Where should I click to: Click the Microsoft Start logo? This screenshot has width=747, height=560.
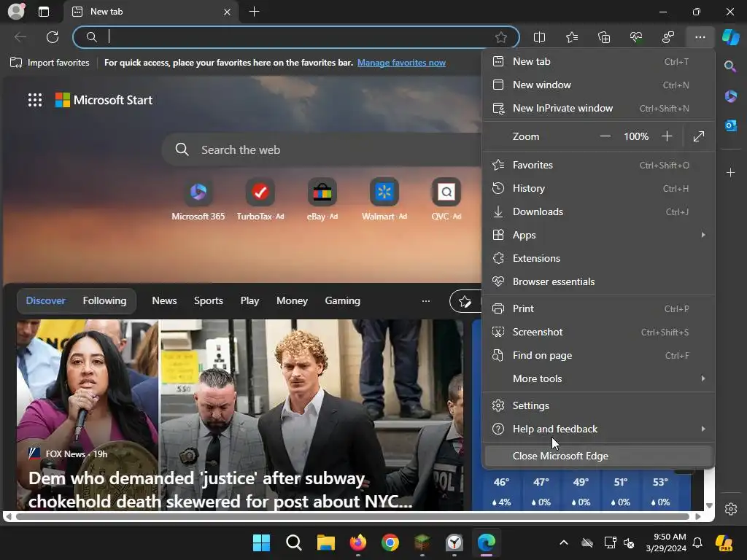(x=104, y=100)
